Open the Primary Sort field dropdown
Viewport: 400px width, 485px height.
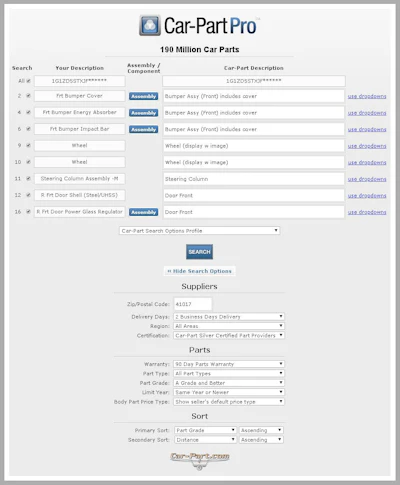205,430
